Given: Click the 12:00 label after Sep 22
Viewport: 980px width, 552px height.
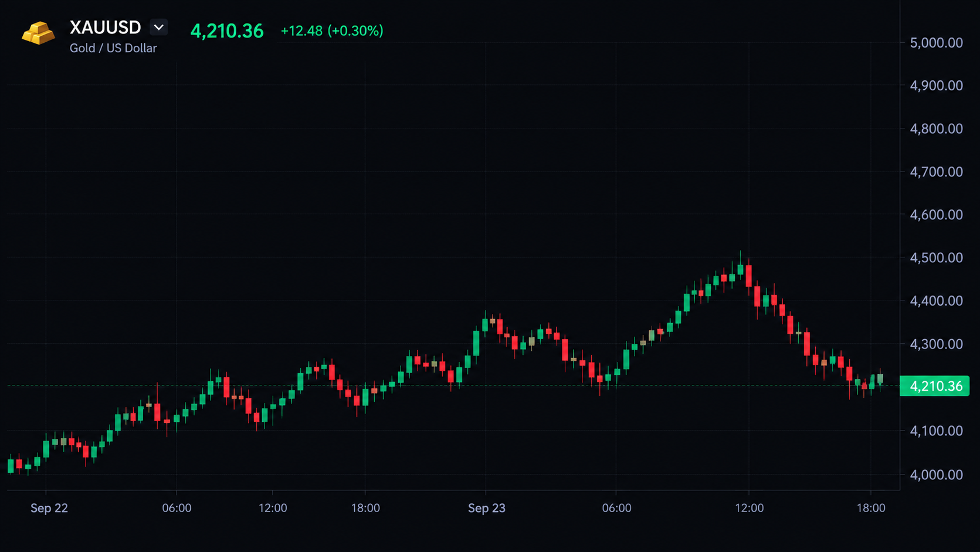Looking at the screenshot, I should (273, 508).
